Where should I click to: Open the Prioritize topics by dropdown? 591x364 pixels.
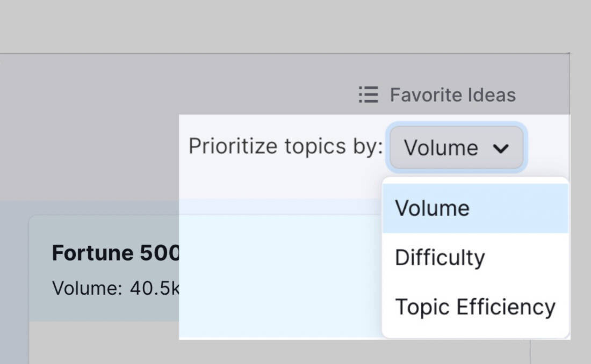coord(457,147)
